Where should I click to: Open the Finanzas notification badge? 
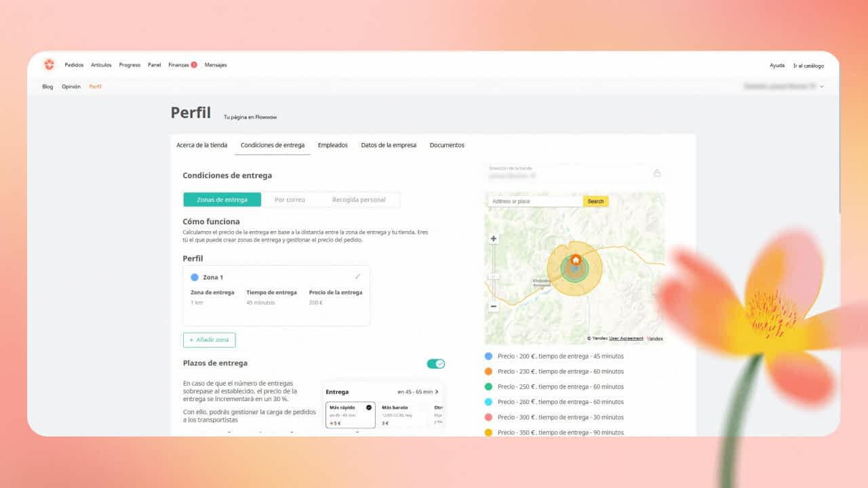tap(194, 65)
